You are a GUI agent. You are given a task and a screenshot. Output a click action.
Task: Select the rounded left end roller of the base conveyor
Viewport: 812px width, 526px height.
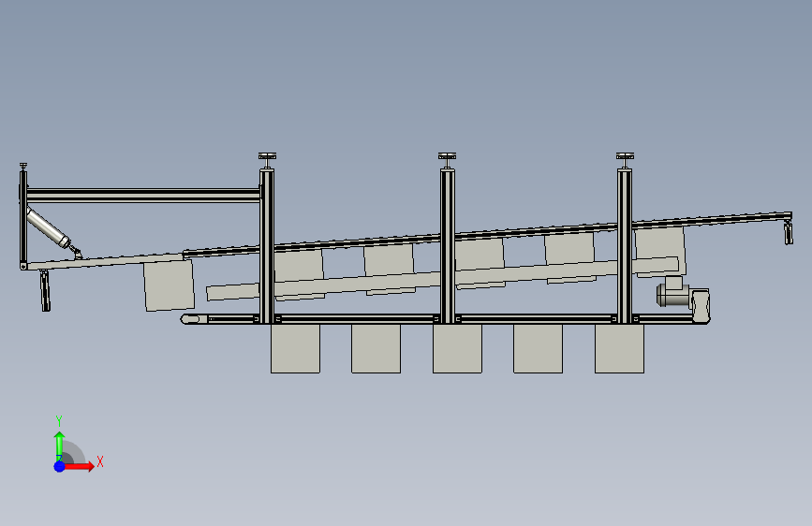[193, 319]
